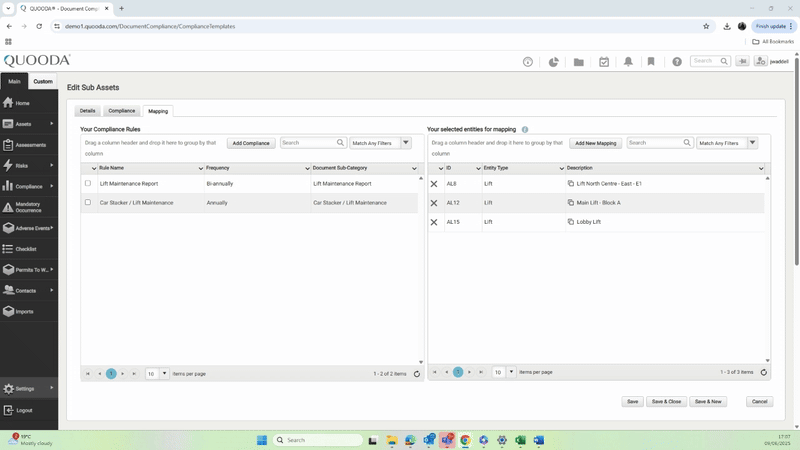This screenshot has height=450, width=800.
Task: Click the pin sidebar icon in header
Action: tap(742, 61)
